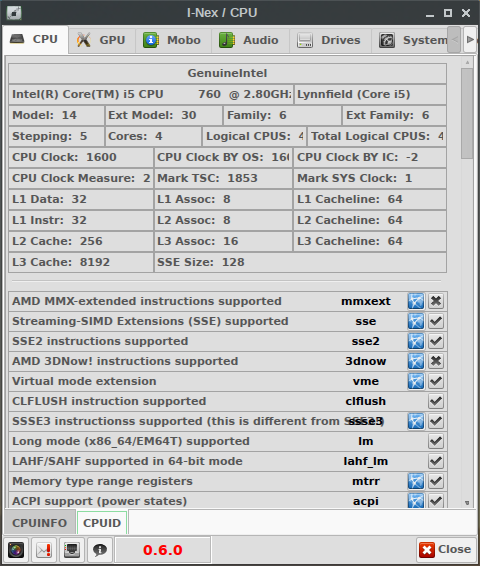
Task: Click the L2 Cacheline: 64 field
Action: click(x=370, y=220)
